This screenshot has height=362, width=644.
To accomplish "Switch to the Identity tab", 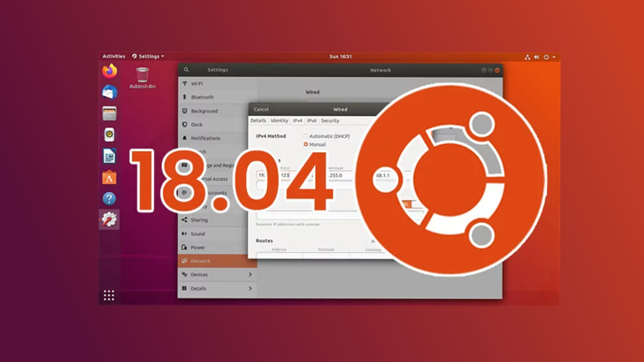I will (x=279, y=121).
